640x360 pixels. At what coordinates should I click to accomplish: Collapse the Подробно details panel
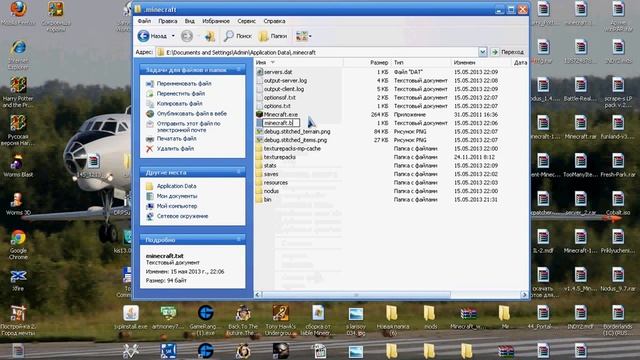[x=238, y=240]
